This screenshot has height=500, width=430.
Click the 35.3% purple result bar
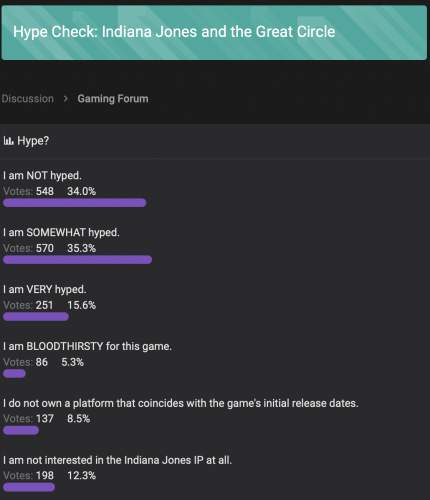(78, 260)
